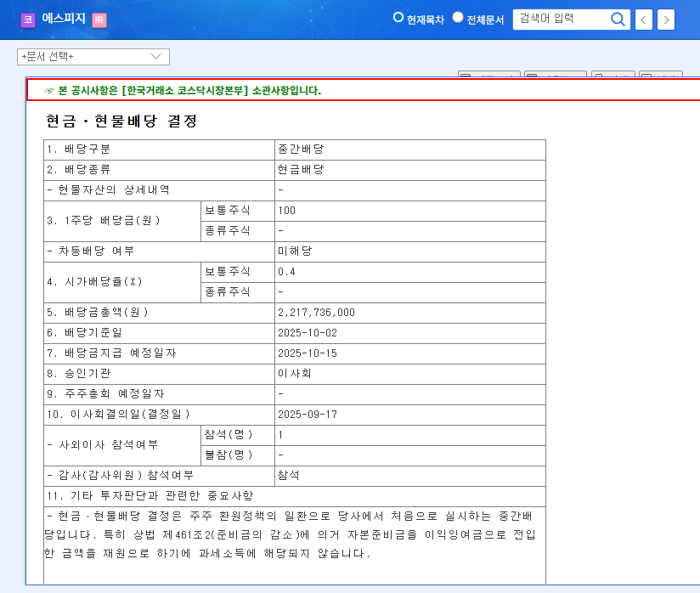Click the purple KOSDAQ '코' market badge
This screenshot has height=593, width=700.
(28, 20)
